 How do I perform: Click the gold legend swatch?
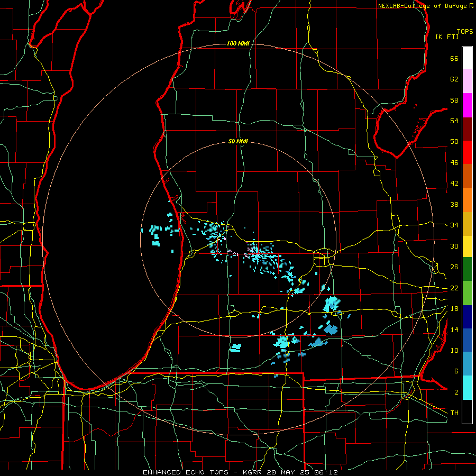(x=467, y=224)
